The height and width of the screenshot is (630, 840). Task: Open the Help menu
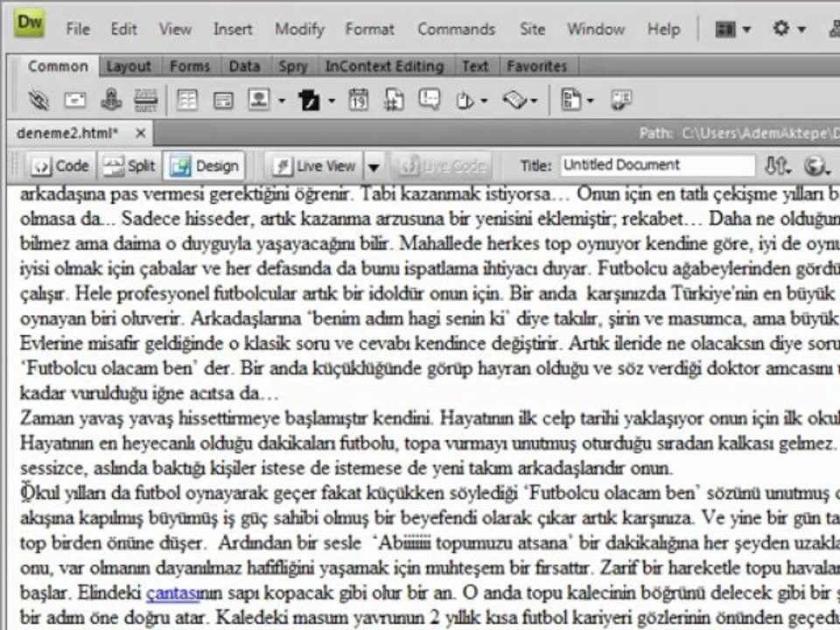point(663,29)
